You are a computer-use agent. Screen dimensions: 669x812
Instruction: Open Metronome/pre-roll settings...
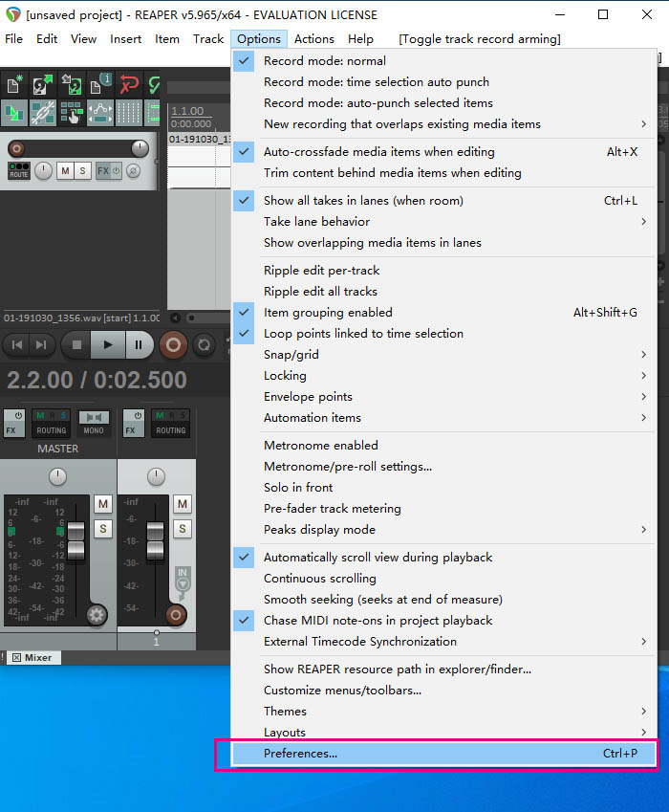click(x=444, y=467)
